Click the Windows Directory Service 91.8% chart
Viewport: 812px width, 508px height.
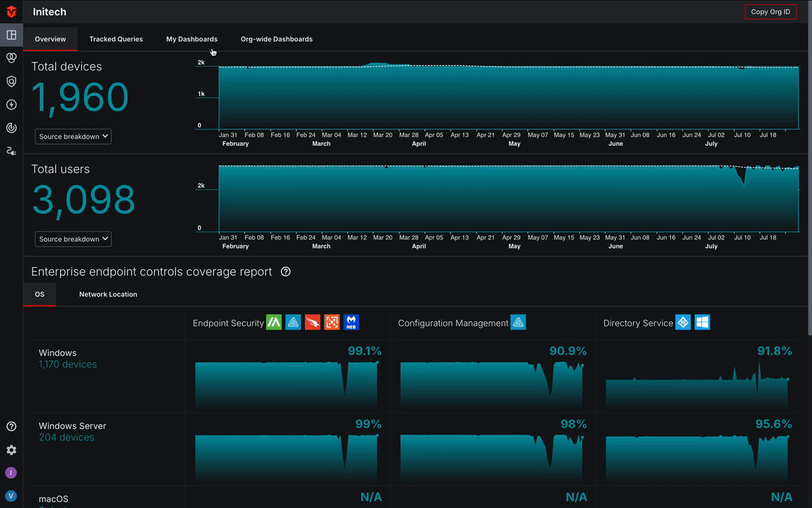pyautogui.click(x=698, y=384)
